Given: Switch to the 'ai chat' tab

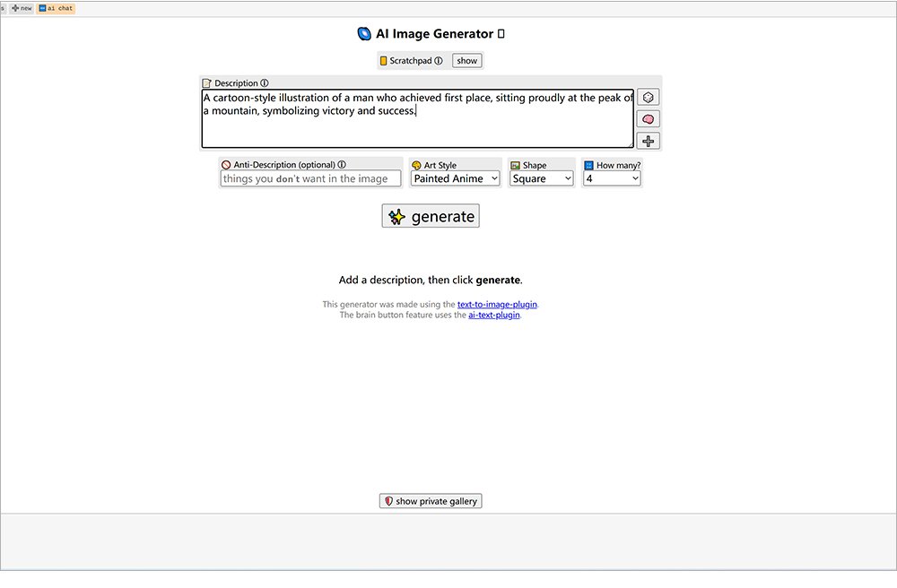Looking at the screenshot, I should (56, 8).
